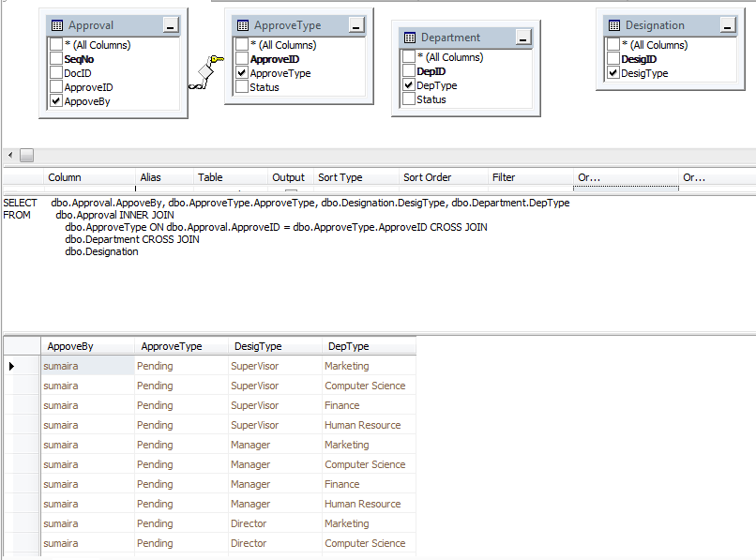The image size is (756, 560).
Task: Check the SeqNo column checkbox
Action: click(x=56, y=59)
